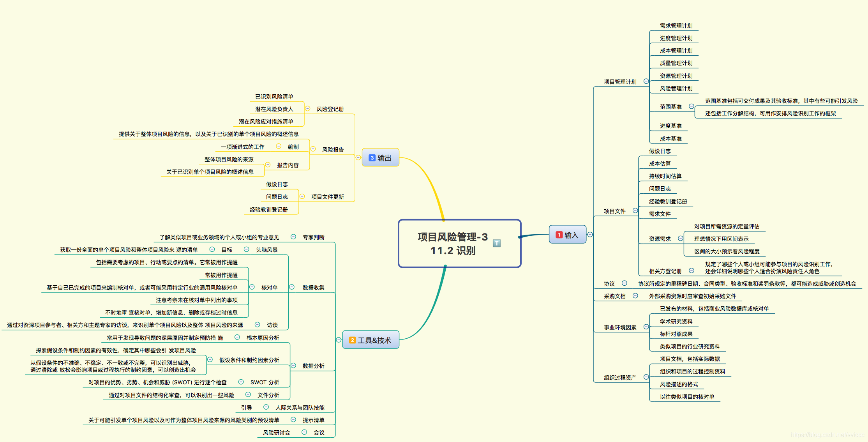Select the 持续时间估算 subtopic

[x=665, y=176]
